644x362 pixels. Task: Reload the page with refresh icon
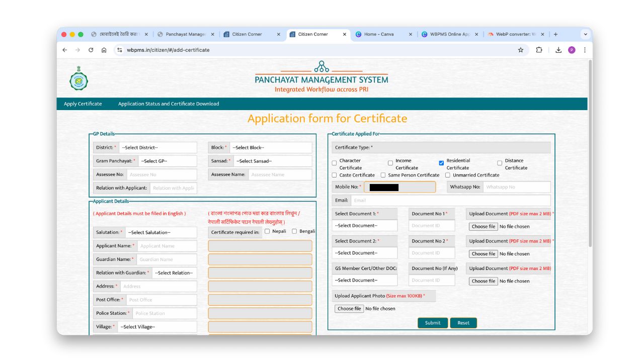point(91,50)
